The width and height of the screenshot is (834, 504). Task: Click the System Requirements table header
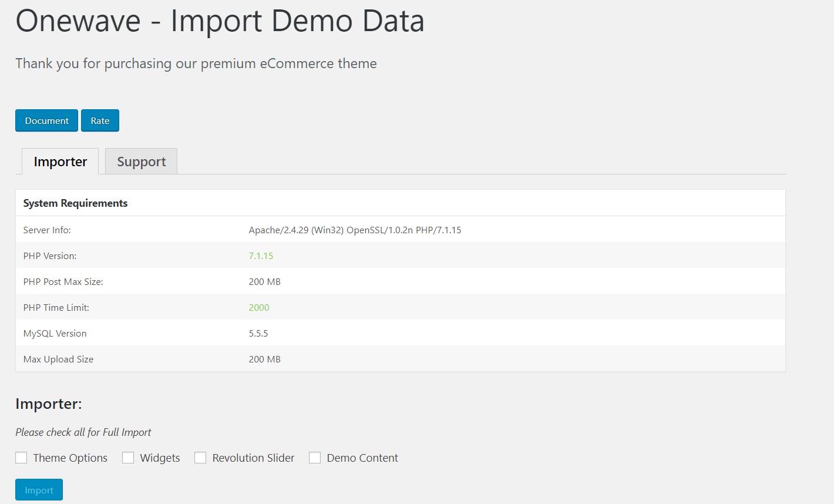coord(75,203)
